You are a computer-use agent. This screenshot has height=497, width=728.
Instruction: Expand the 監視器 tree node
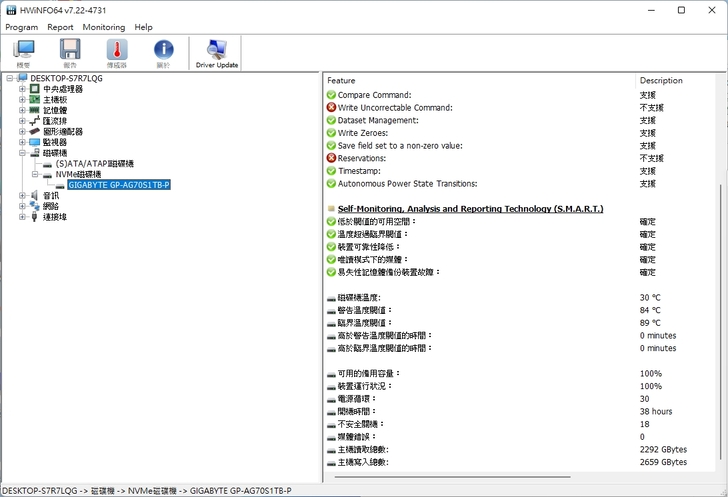pos(22,142)
